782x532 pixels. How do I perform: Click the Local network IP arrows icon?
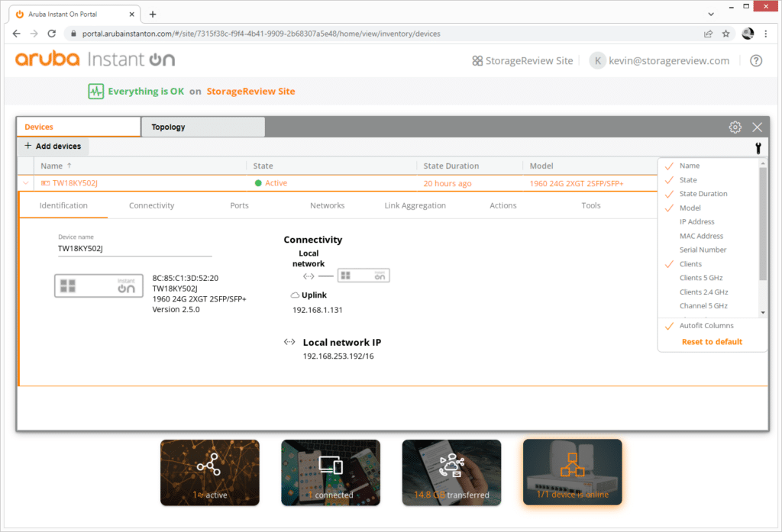[289, 342]
